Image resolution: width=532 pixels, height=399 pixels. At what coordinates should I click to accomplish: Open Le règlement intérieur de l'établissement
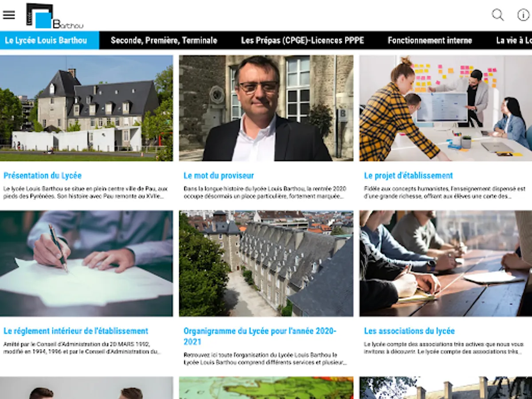(x=76, y=331)
